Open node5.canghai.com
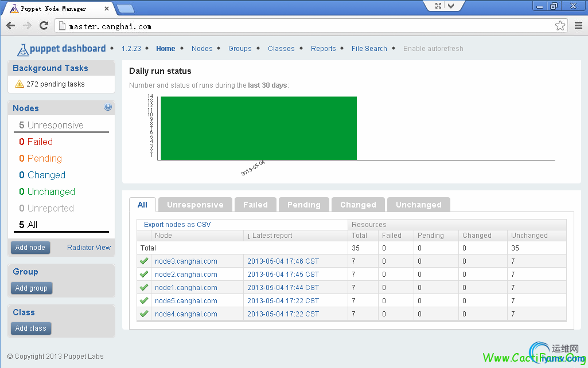This screenshot has width=588, height=368. (x=186, y=300)
